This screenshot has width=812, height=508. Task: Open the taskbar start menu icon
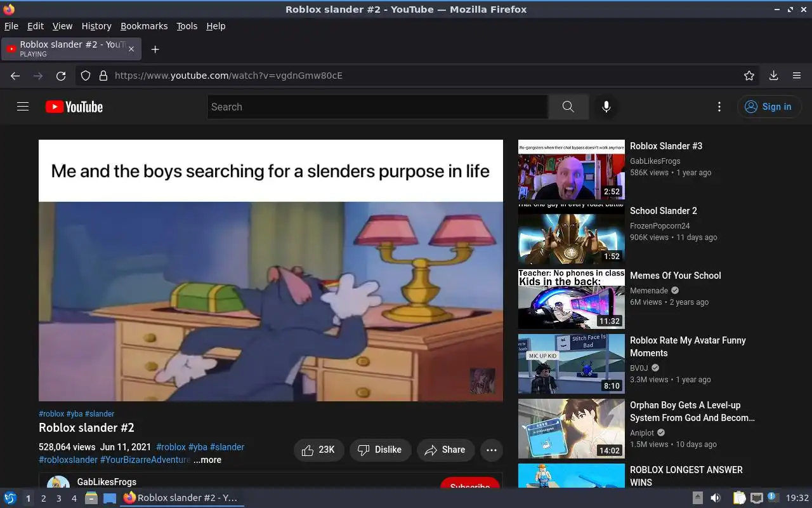[10, 498]
